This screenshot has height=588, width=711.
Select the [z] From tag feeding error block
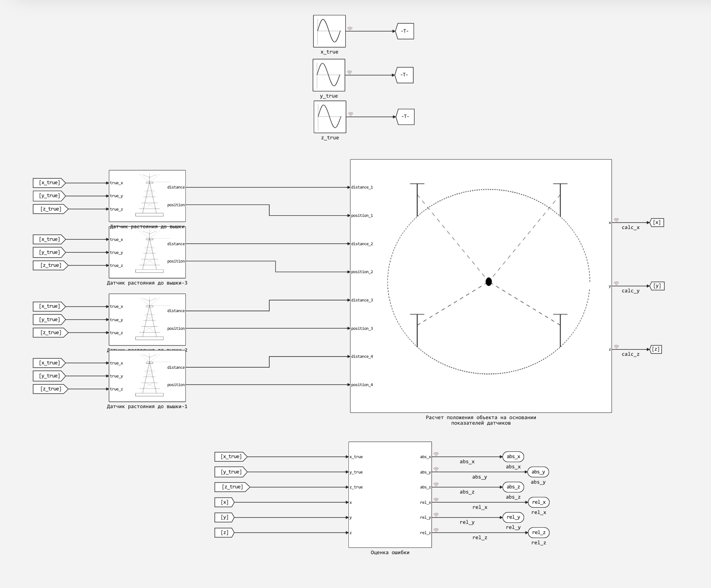click(x=224, y=533)
